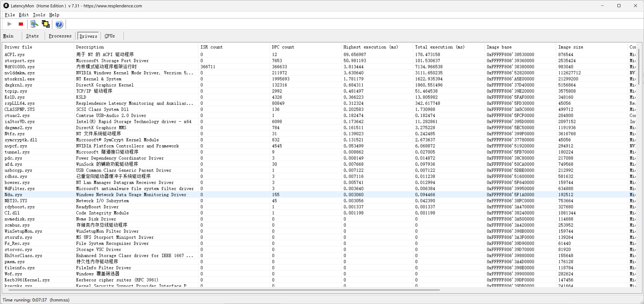Open the Tools menu
The height and width of the screenshot is (304, 644).
[x=39, y=15]
